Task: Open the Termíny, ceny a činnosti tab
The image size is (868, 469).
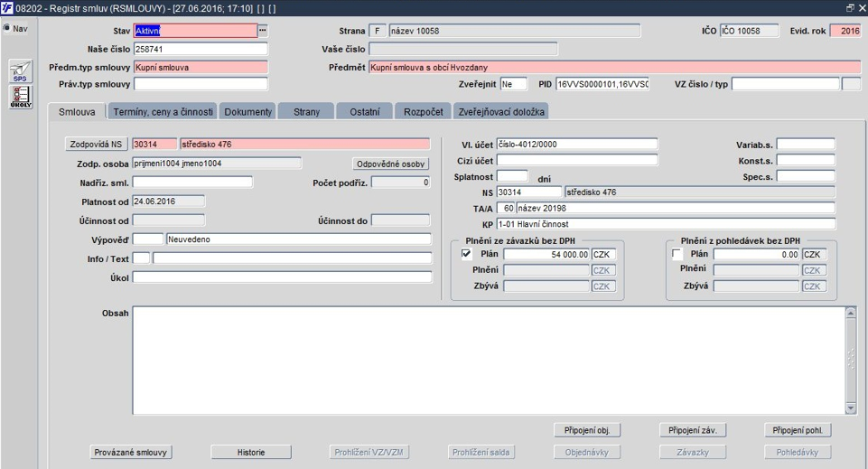Action: 163,112
